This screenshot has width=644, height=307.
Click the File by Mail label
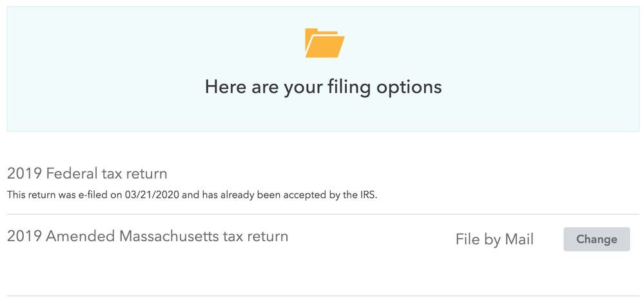494,239
